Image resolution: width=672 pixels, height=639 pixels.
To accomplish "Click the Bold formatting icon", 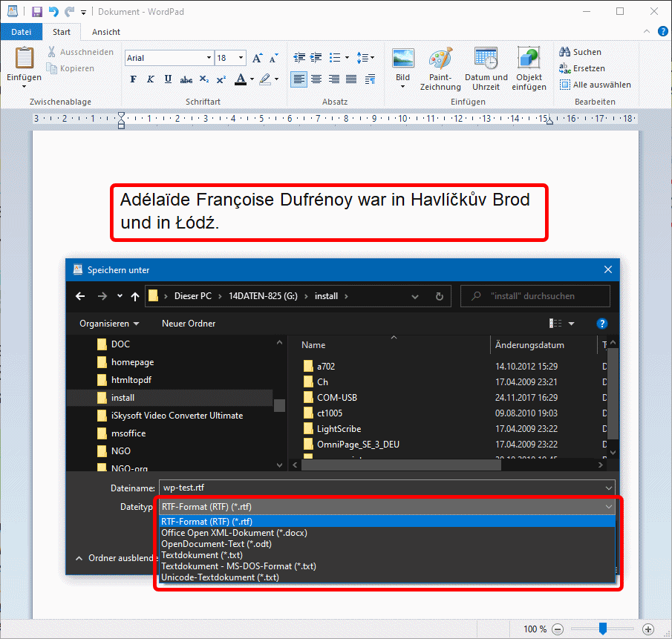I will 134,79.
